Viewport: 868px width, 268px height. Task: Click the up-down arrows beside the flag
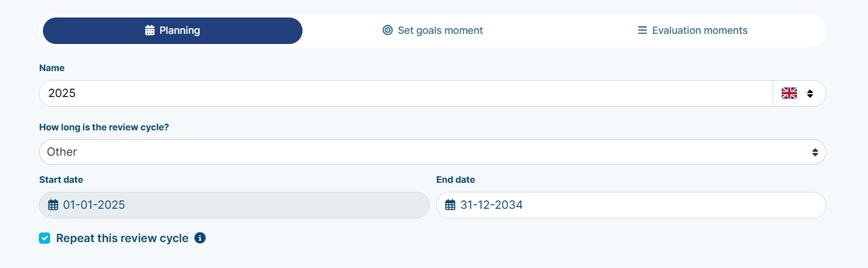point(810,94)
